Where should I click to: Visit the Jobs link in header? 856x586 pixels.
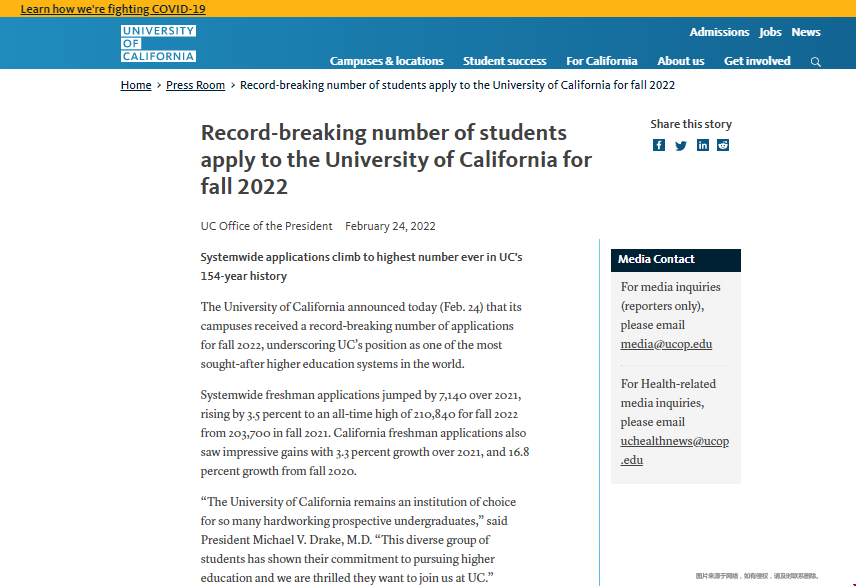click(770, 32)
